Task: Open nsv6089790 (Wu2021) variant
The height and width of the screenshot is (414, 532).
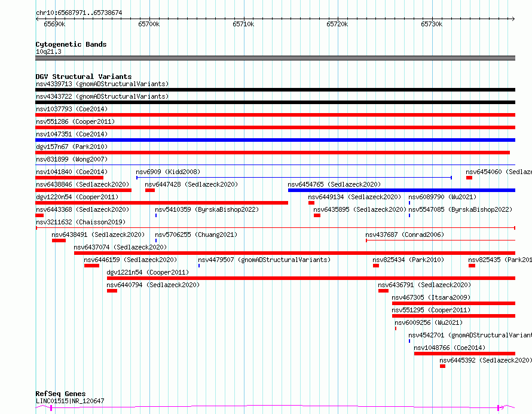Action: 442,197
